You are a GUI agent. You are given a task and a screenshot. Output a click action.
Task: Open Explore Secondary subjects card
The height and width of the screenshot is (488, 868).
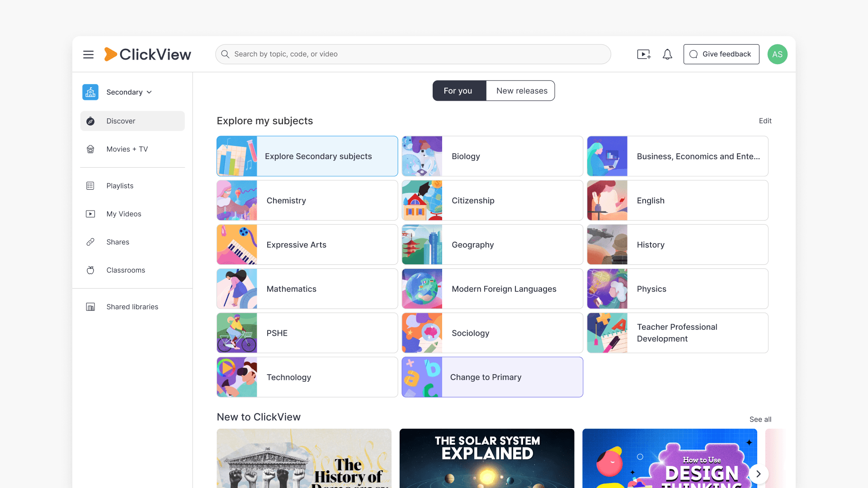coord(307,156)
